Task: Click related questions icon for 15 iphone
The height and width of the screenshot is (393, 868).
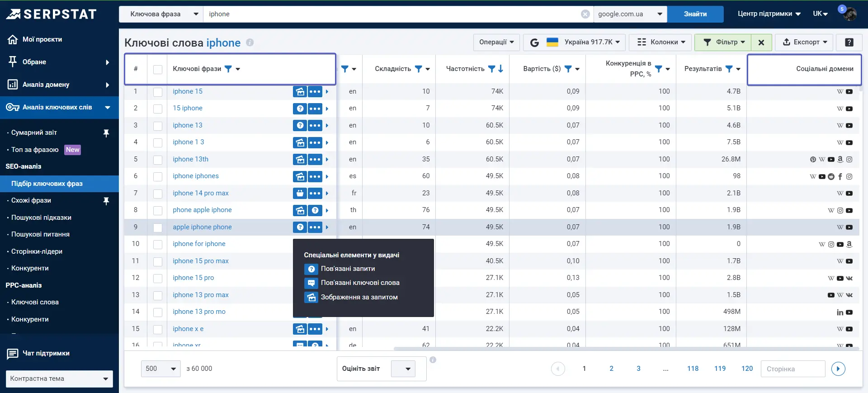Action: [300, 109]
